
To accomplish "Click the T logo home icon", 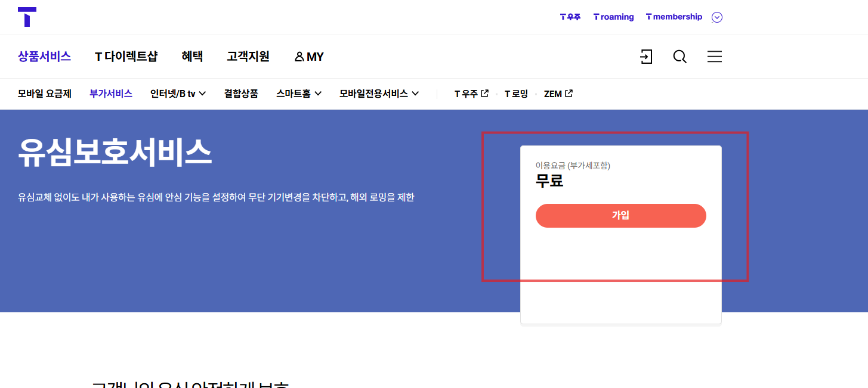I will tap(27, 17).
